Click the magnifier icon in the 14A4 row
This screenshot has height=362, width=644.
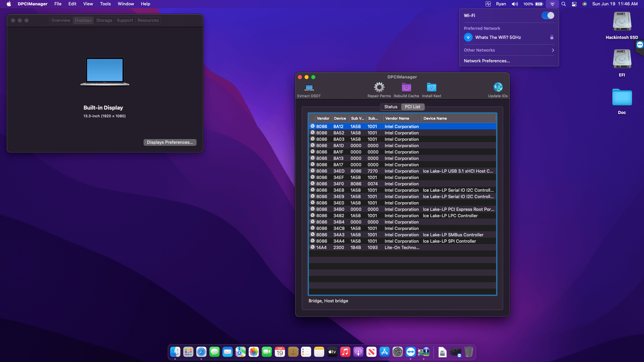click(x=312, y=247)
